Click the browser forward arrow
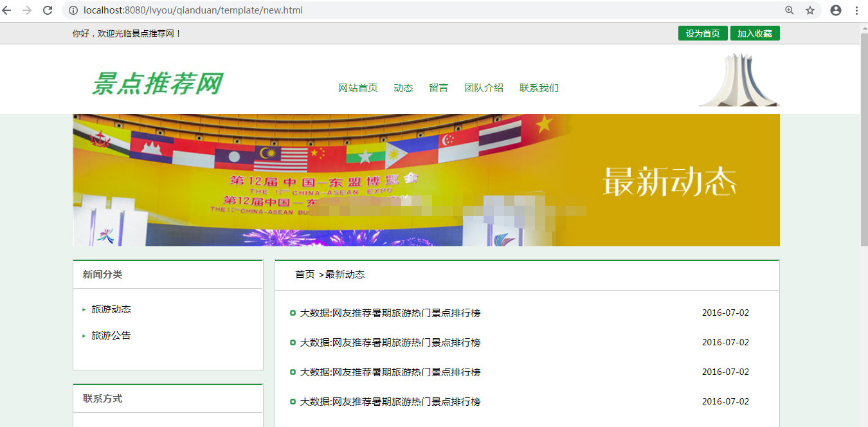868x427 pixels. coord(27,10)
